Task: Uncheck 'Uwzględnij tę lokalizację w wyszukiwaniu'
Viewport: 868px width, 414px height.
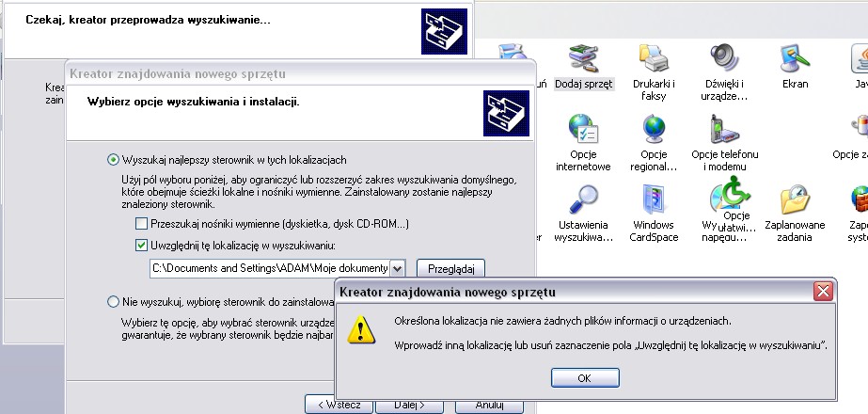Action: tap(141, 246)
